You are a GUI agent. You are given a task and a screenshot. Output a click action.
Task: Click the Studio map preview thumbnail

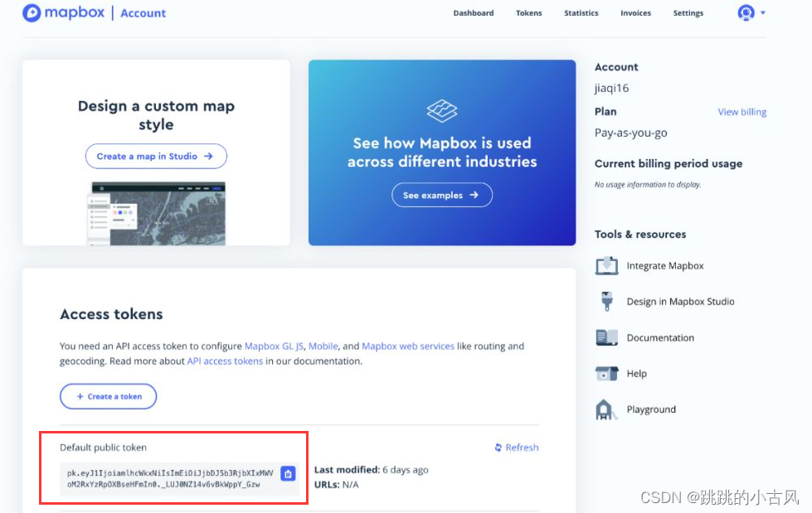pos(156,213)
